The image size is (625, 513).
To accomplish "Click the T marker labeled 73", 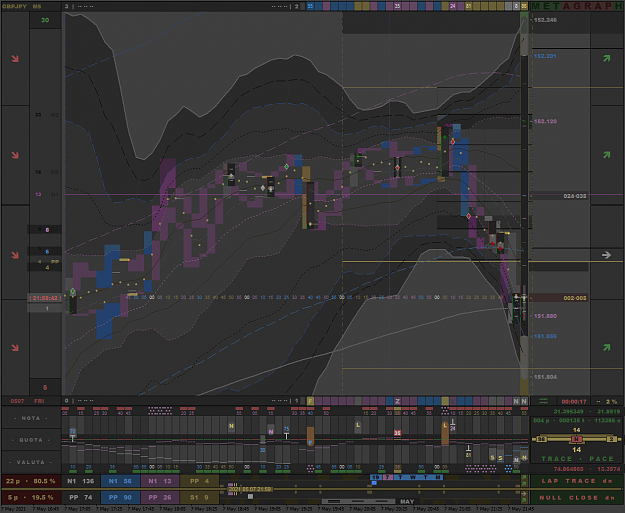I will tap(73, 435).
